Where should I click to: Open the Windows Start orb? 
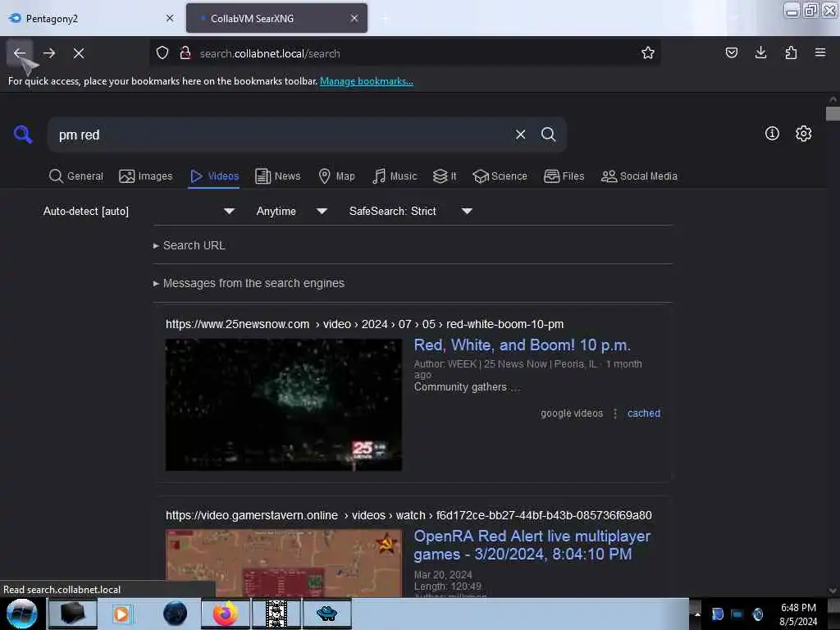click(22, 614)
